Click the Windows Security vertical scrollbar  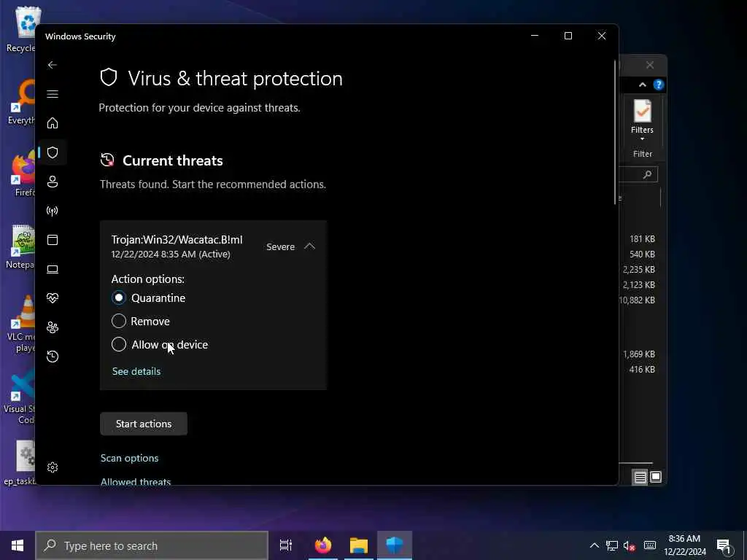click(x=615, y=133)
